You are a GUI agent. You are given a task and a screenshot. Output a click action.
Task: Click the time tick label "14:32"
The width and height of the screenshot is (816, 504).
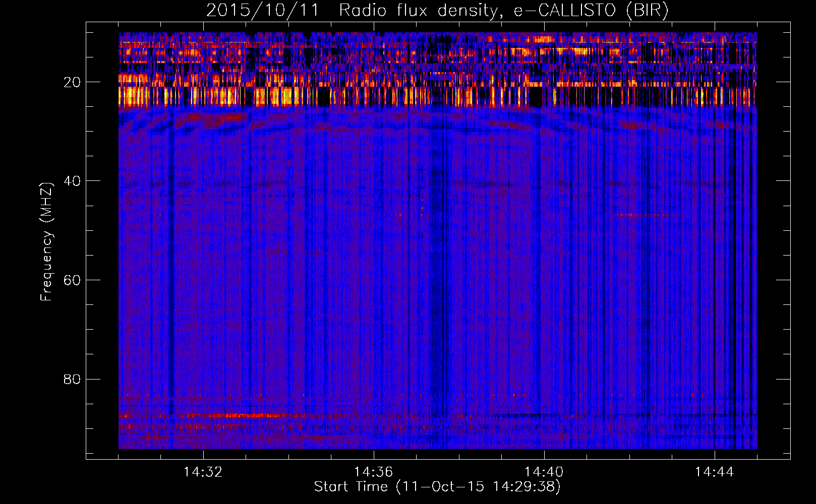click(203, 472)
